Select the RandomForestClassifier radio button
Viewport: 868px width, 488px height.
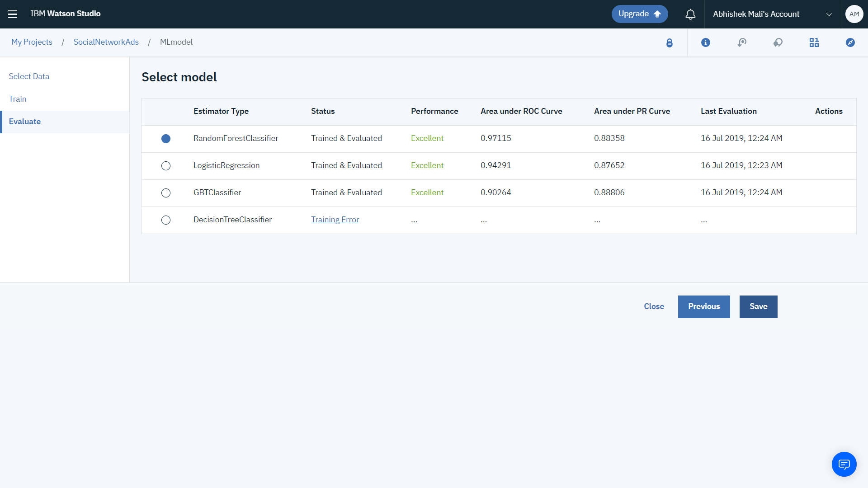tap(166, 139)
